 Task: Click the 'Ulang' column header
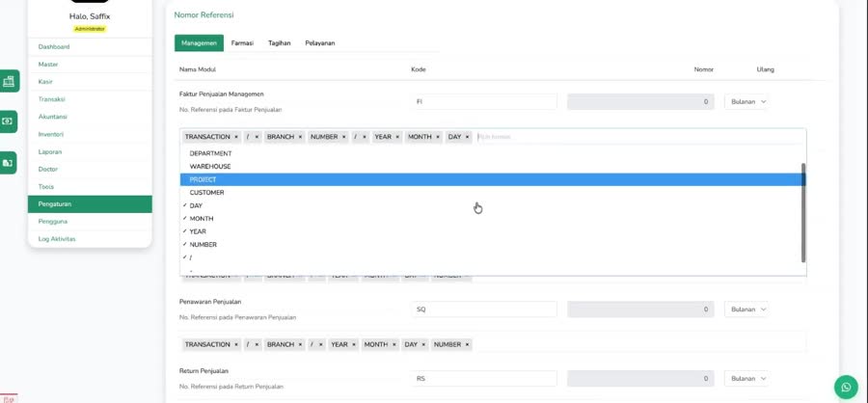(x=765, y=69)
